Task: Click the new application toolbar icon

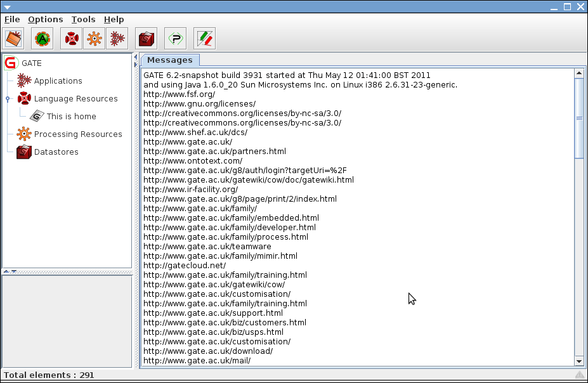Action: click(117, 38)
